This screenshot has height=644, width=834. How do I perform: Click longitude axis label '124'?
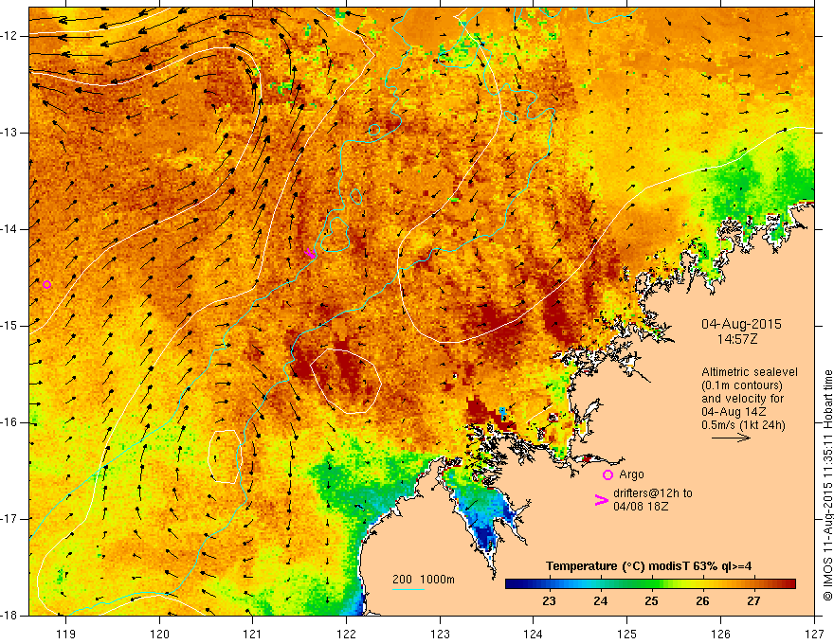pos(534,634)
